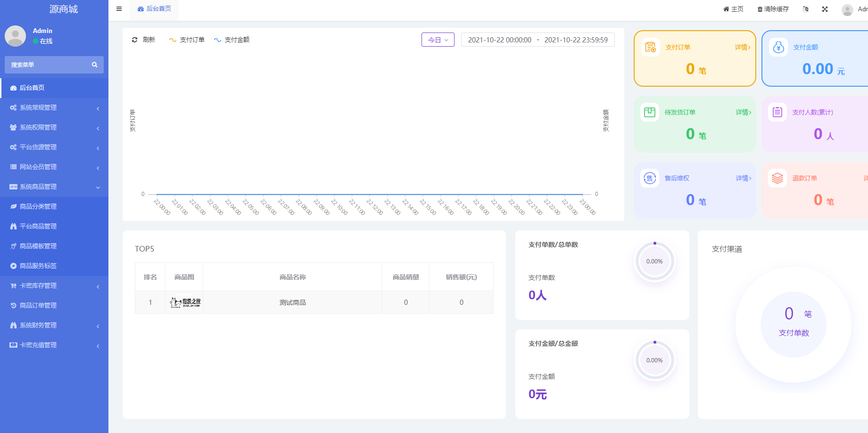Image resolution: width=868 pixels, height=433 pixels.
Task: Click the hamburger menu collapse icon
Action: [119, 9]
